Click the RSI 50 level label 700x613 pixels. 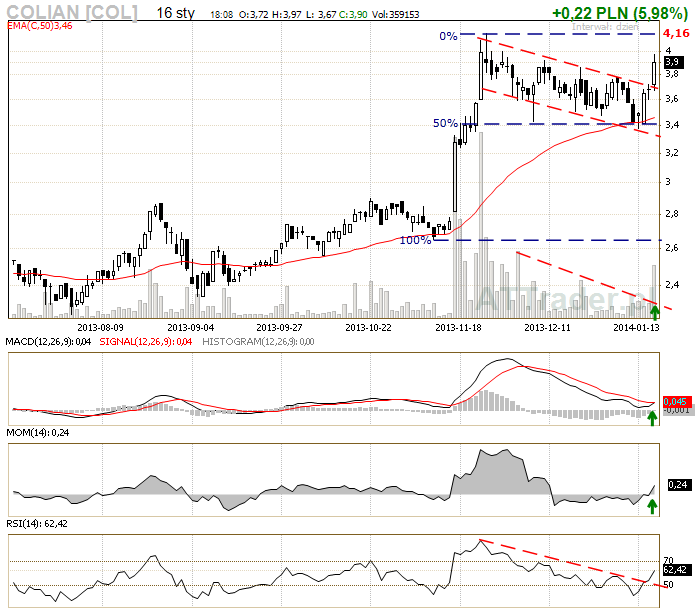pyautogui.click(x=668, y=584)
